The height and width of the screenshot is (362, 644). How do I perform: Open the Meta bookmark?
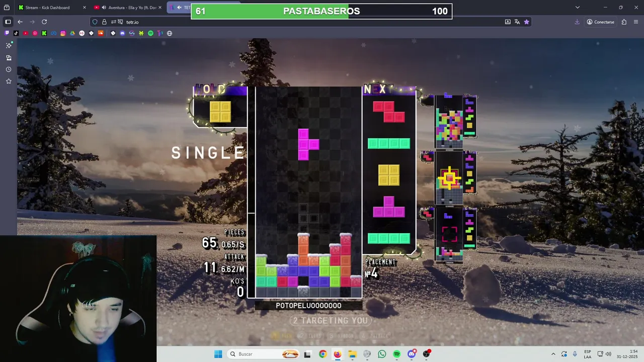coord(54,33)
